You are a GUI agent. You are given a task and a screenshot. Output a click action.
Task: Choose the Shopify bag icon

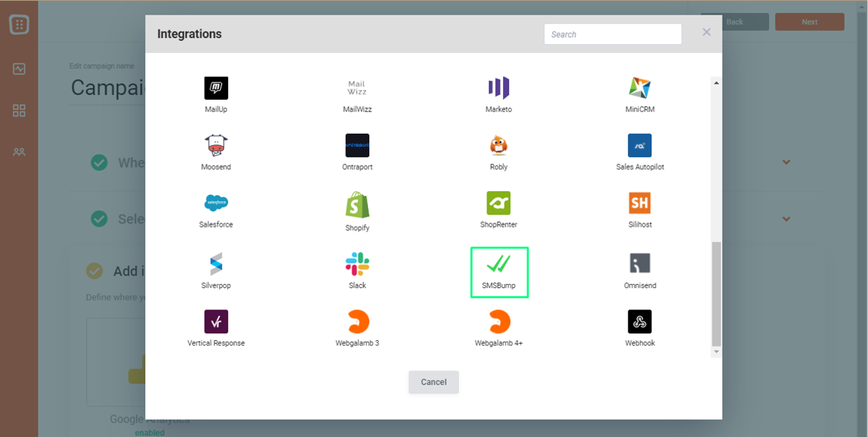pyautogui.click(x=357, y=205)
